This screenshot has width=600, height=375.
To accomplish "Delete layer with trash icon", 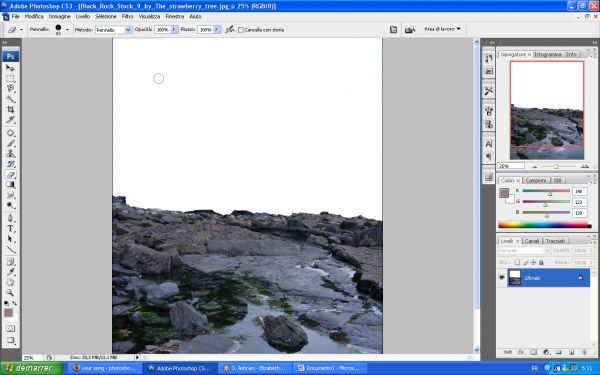I will [x=584, y=352].
